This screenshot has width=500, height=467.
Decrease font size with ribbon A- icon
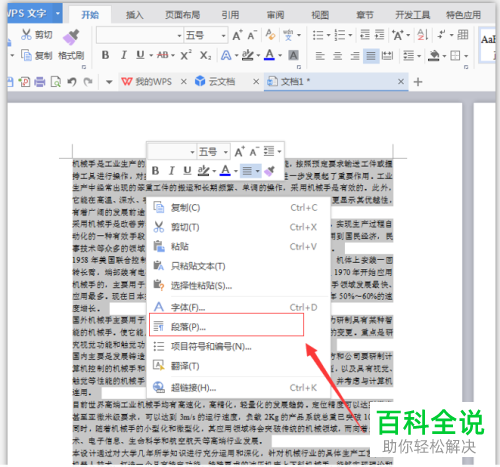pos(252,35)
